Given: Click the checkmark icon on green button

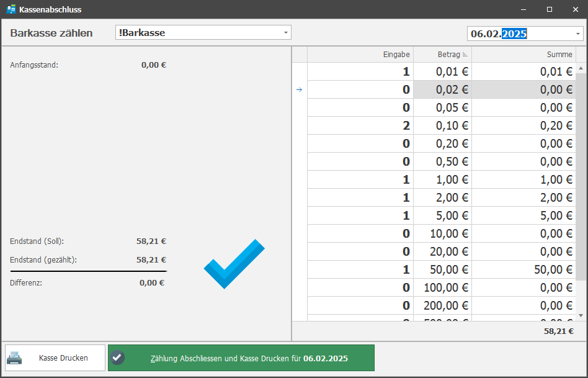Looking at the screenshot, I should coord(118,358).
